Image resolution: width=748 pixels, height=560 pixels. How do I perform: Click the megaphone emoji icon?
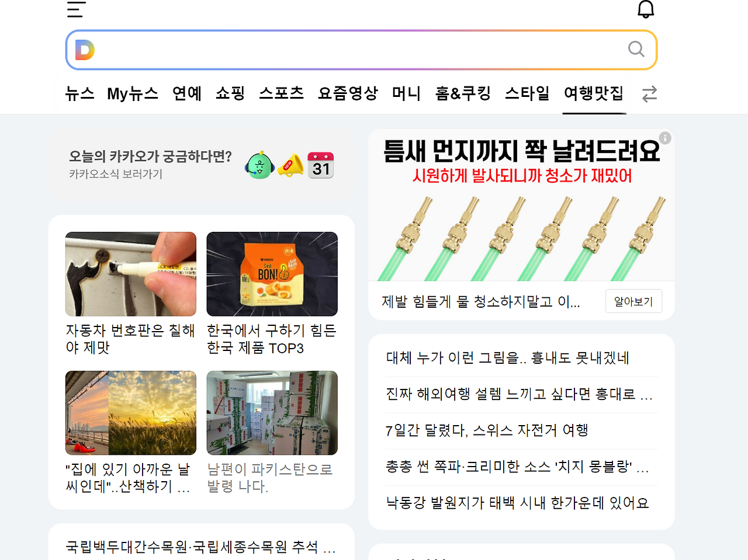pos(290,165)
